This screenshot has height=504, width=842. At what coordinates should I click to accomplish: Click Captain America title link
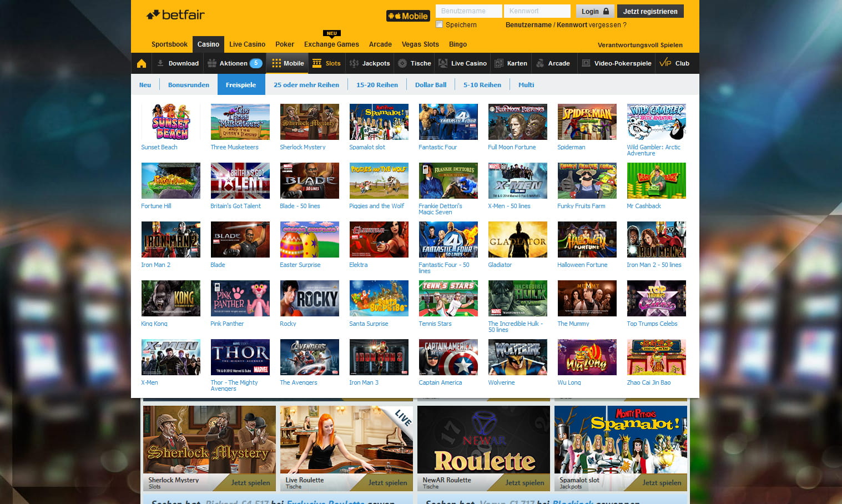(440, 382)
